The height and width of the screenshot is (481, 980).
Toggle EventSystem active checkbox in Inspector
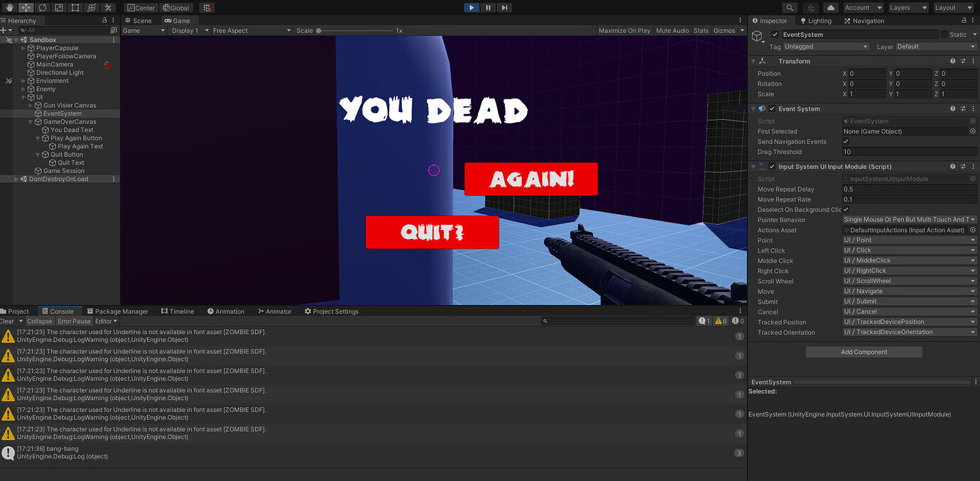pos(775,34)
